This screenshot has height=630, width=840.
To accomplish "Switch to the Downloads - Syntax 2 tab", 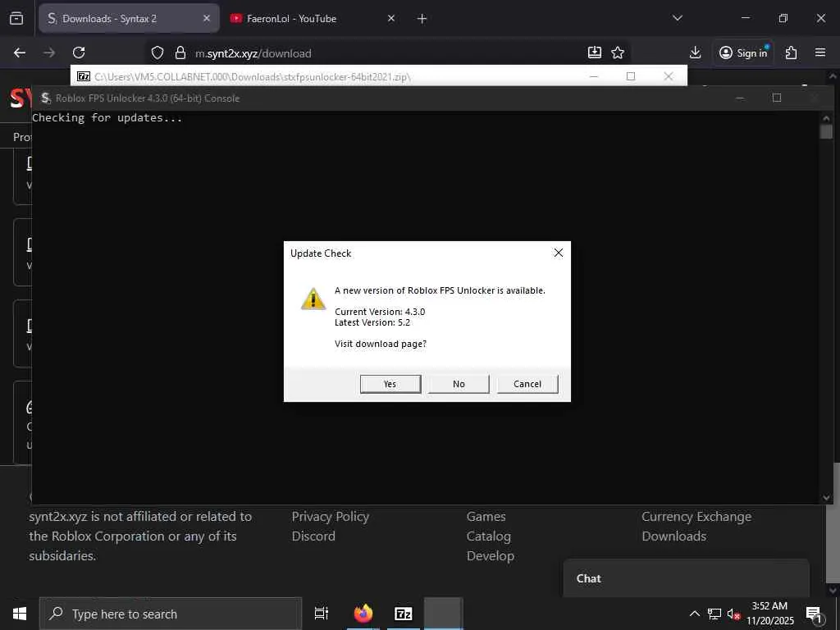I will point(129,18).
